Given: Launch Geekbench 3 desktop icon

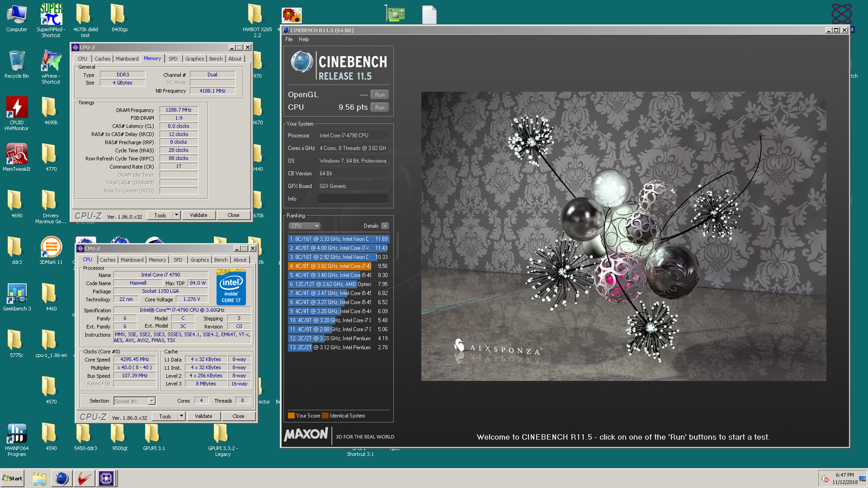Looking at the screenshot, I should tap(17, 297).
